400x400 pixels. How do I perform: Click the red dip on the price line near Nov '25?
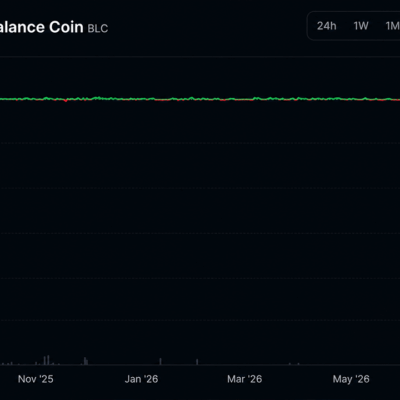(x=66, y=100)
